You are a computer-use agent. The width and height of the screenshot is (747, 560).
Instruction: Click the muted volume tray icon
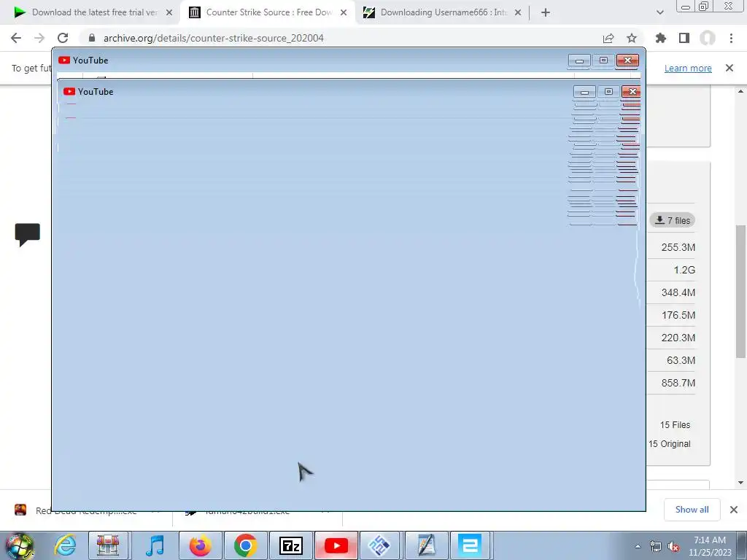[673, 546]
